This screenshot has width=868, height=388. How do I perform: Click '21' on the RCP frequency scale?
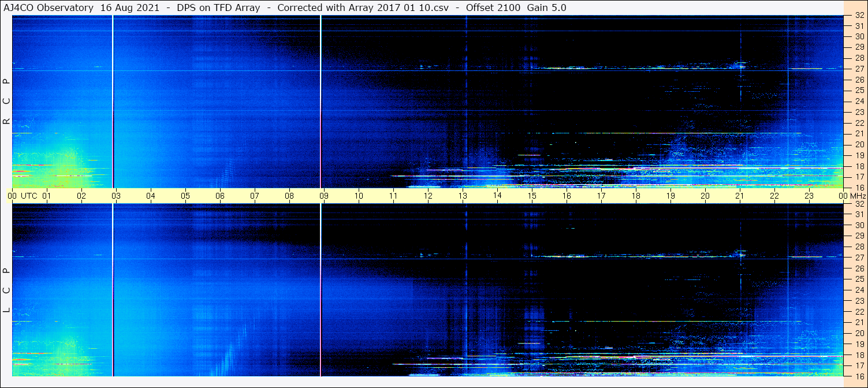[859, 134]
